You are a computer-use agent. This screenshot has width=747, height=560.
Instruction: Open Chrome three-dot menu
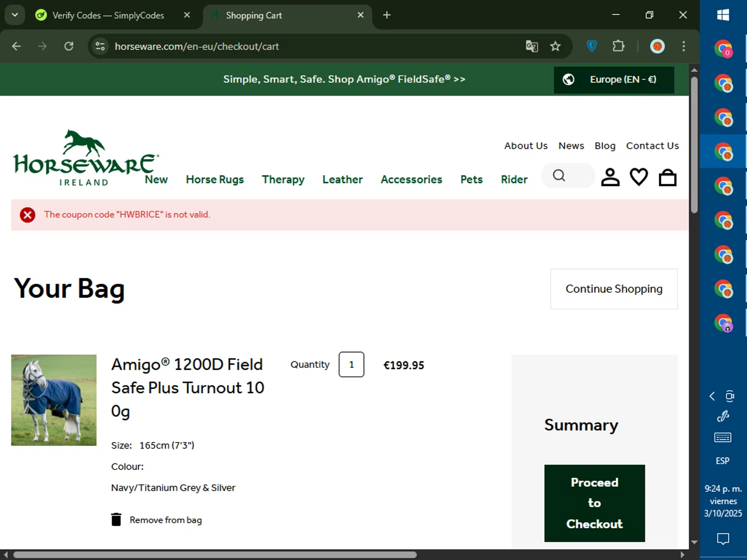pyautogui.click(x=684, y=46)
